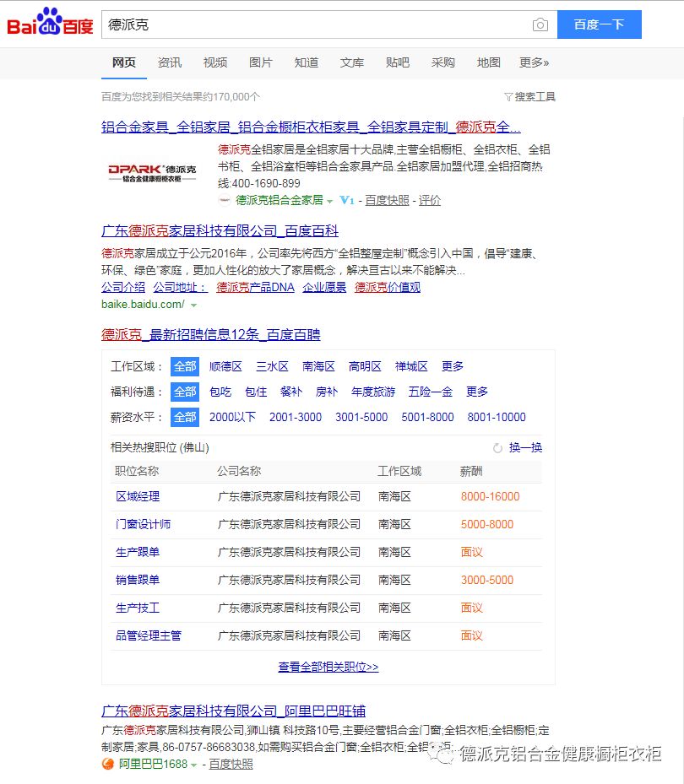Open the 德派克价值观 sublink
Image resolution: width=684 pixels, height=784 pixels.
(388, 288)
